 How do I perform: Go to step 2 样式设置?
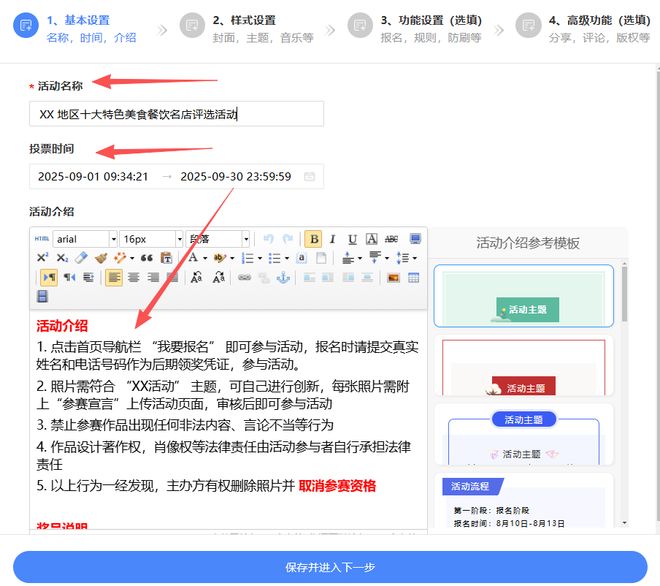point(246,27)
